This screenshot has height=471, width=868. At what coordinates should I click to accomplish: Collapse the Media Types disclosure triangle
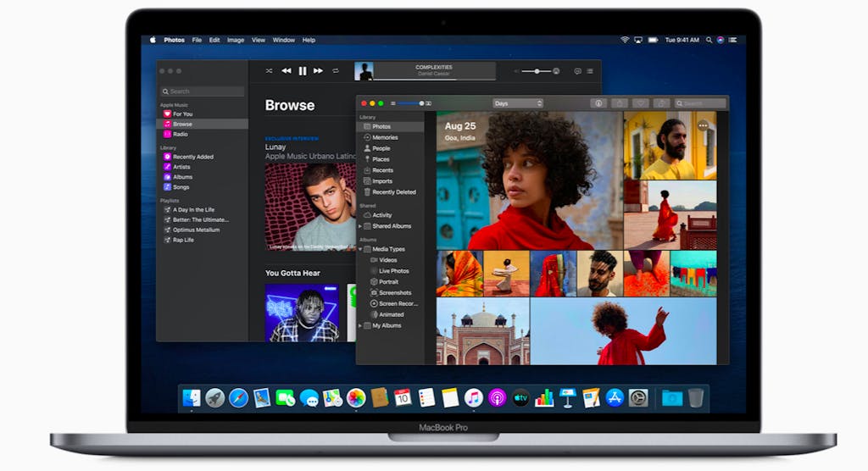click(x=360, y=249)
